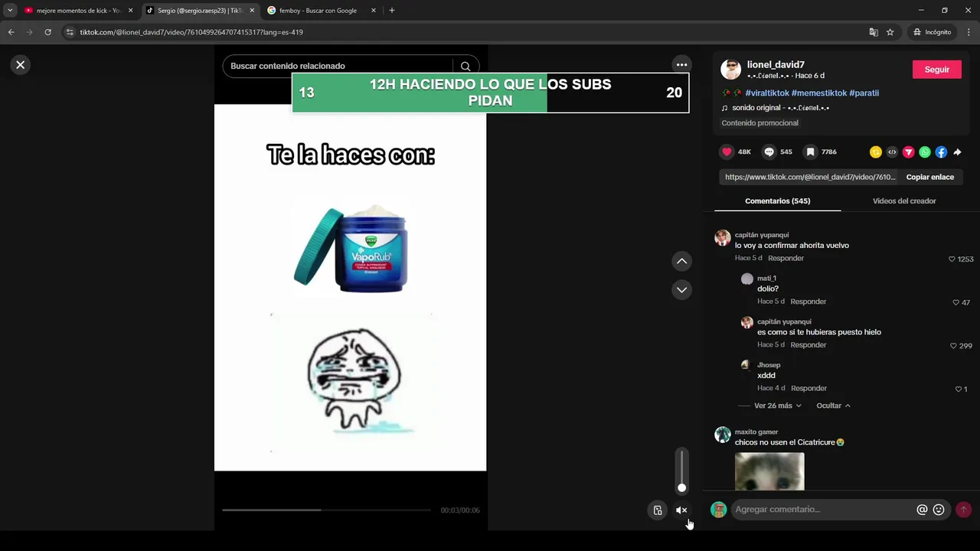Reload the current page
The width and height of the screenshot is (980, 551).
tap(47, 32)
